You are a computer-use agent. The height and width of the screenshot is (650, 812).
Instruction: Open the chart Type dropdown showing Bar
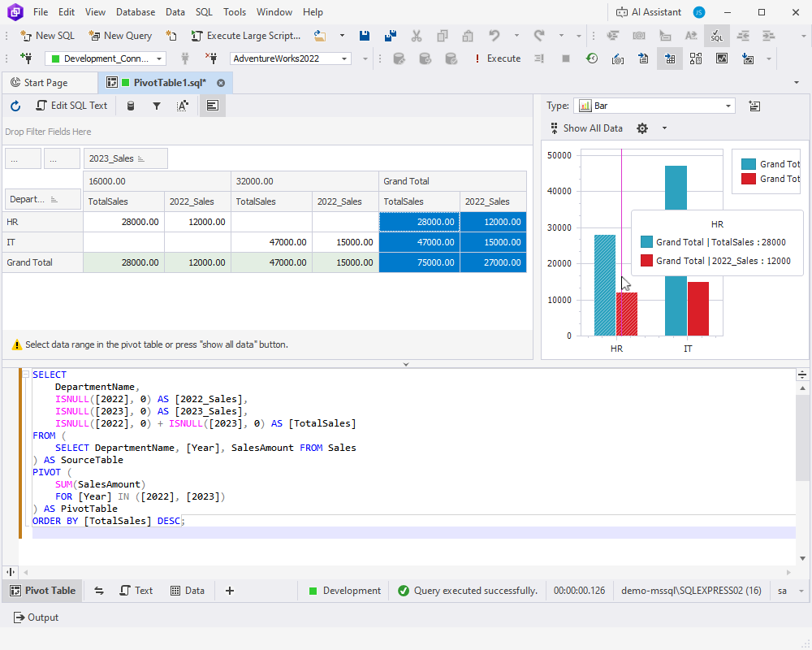pos(728,106)
